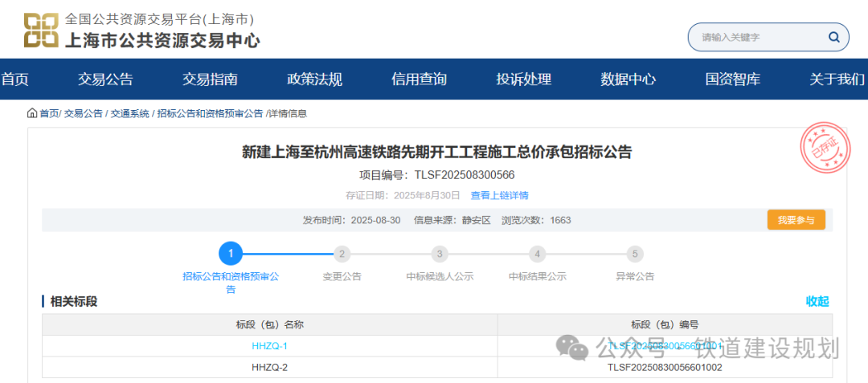868x383 pixels.
Task: Click 交通系统 in the breadcrumb
Action: pyautogui.click(x=130, y=113)
